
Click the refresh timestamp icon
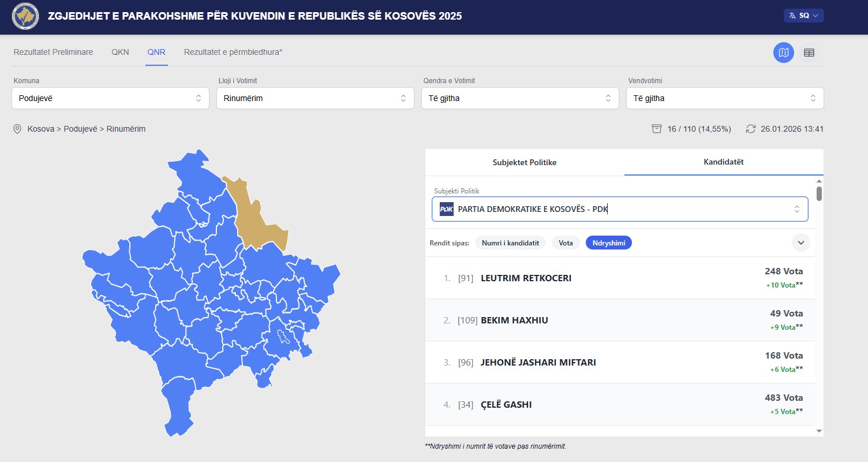pyautogui.click(x=750, y=129)
